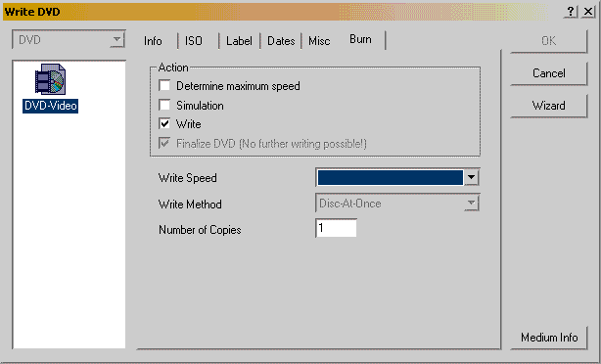This screenshot has height=364, width=601.
Task: Select the Dates tab
Action: coord(281,41)
